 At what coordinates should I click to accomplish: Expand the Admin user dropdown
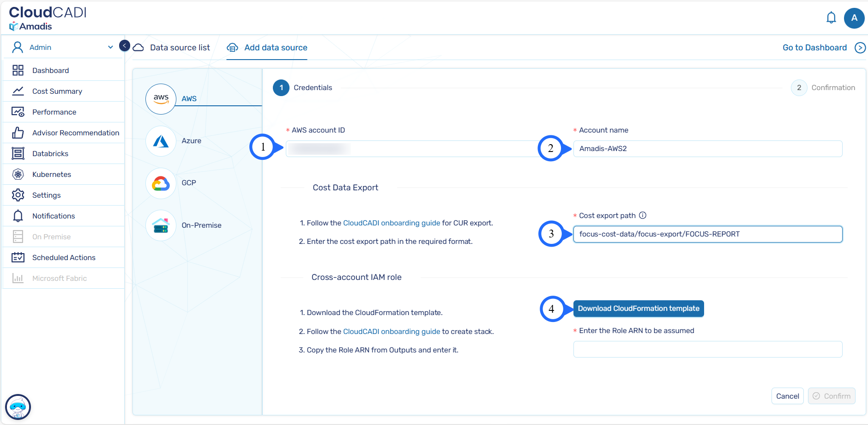coord(110,47)
